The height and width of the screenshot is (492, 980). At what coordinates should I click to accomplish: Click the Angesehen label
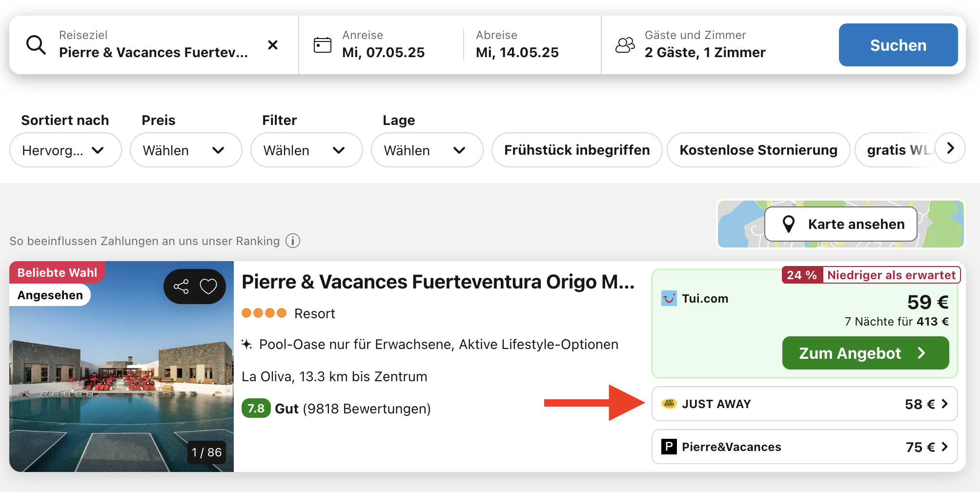50,295
